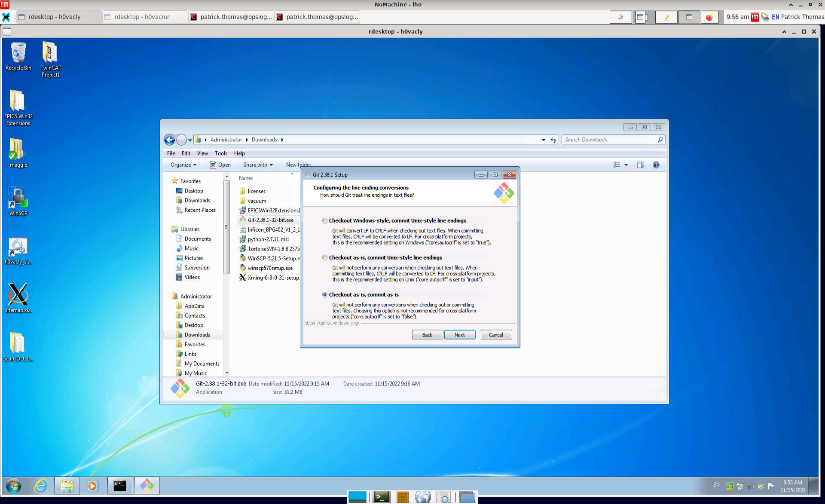Select the vacuum folder in file list
The height and width of the screenshot is (504, 825).
click(x=253, y=201)
